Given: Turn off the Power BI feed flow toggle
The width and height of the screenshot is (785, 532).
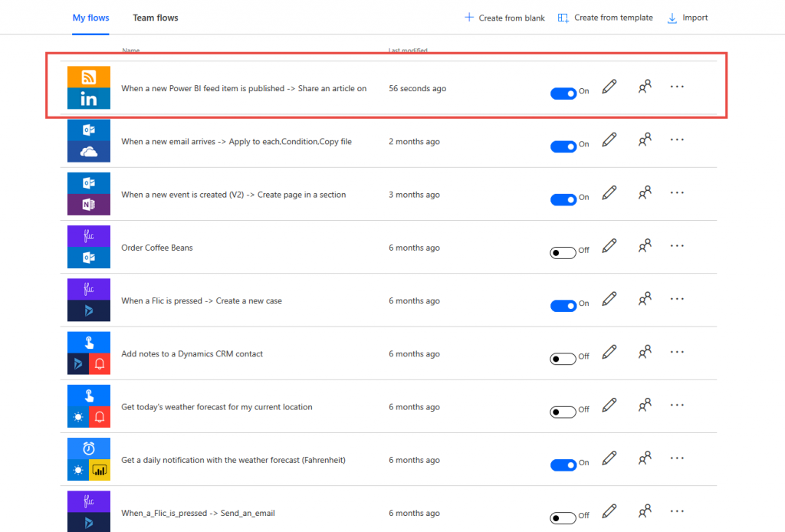Looking at the screenshot, I should (563, 94).
